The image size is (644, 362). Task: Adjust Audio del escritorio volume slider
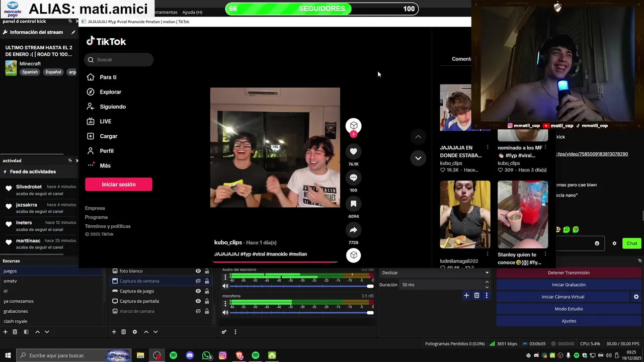coord(302,286)
